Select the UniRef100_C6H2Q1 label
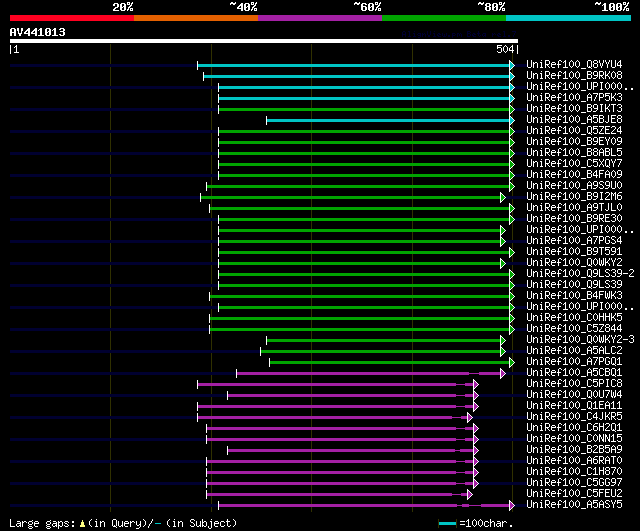 click(x=574, y=428)
